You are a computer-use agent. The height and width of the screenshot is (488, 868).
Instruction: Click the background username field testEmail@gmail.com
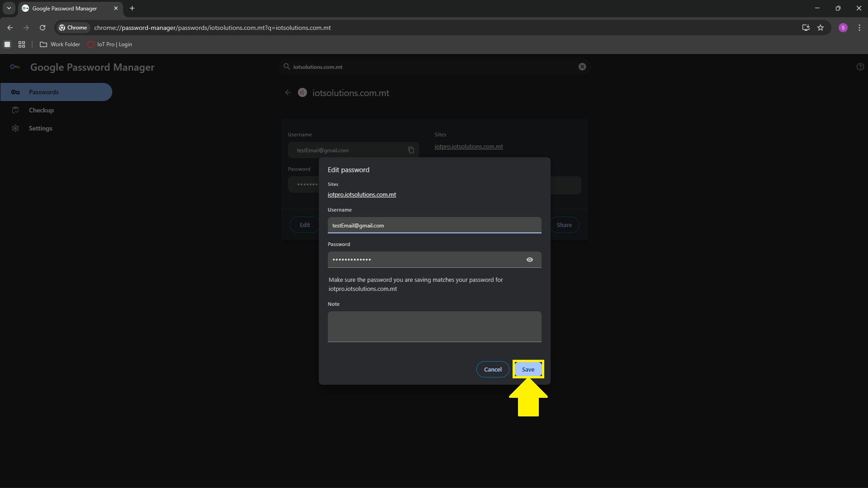[353, 150]
